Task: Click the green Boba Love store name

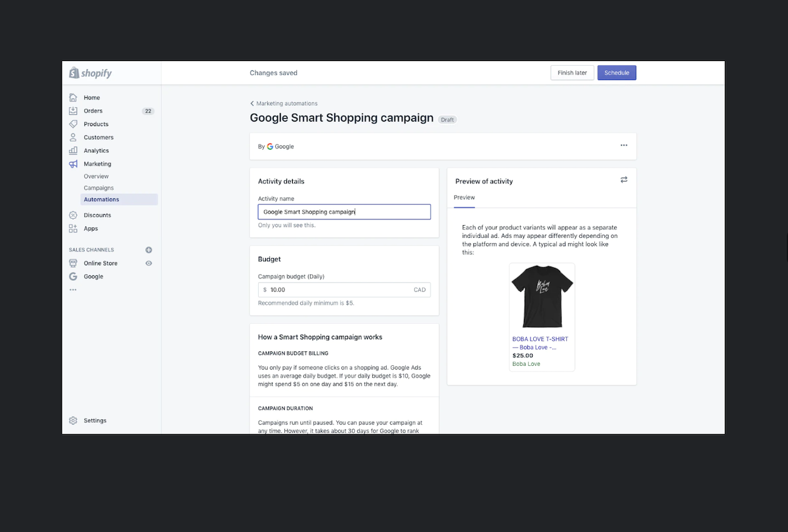Action: coord(526,364)
